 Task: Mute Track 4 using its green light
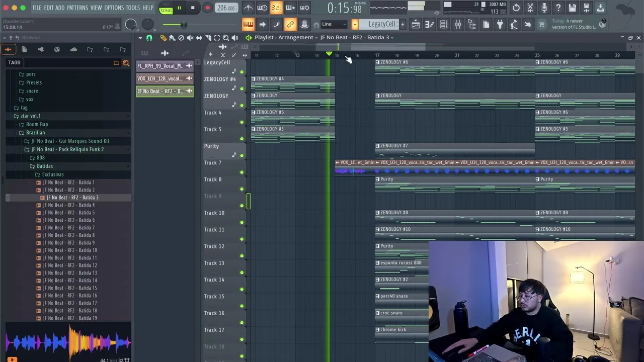coord(242,122)
